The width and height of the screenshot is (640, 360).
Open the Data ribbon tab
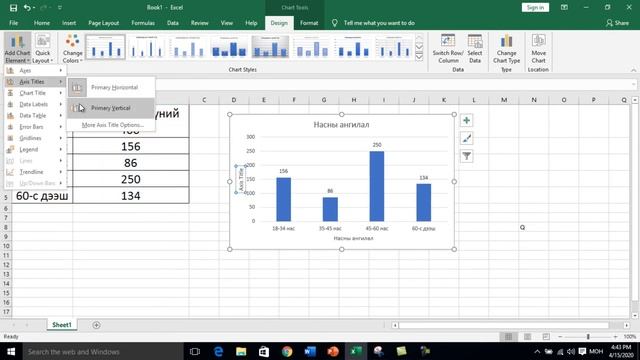(x=173, y=23)
